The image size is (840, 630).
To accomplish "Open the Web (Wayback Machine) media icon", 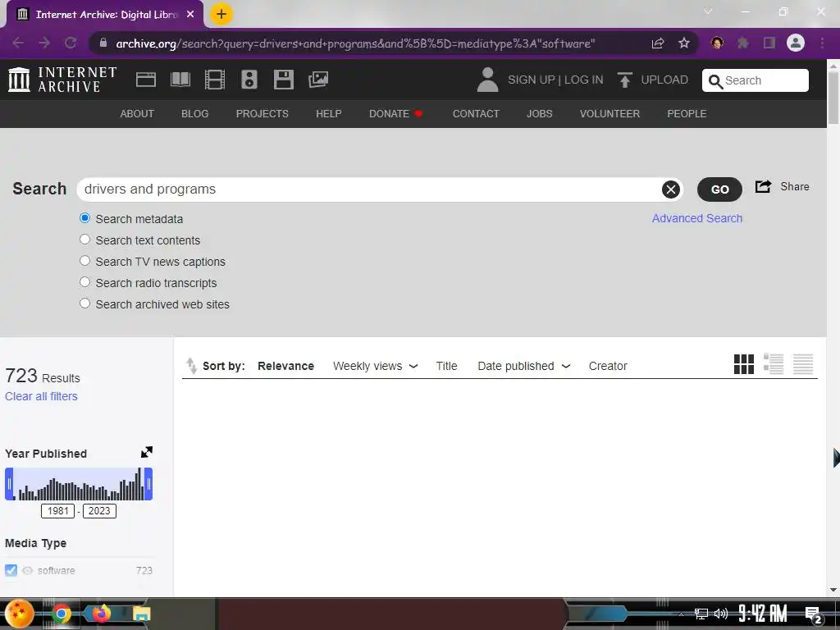I will pos(146,80).
